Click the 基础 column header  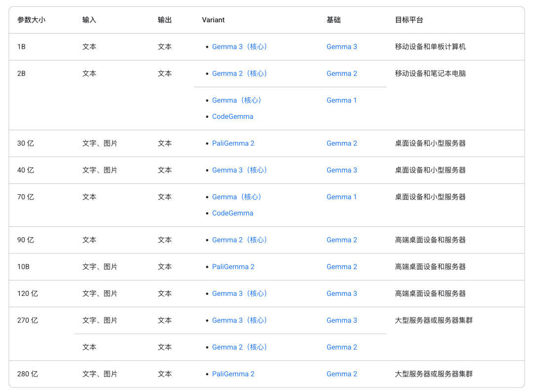pyautogui.click(x=334, y=20)
